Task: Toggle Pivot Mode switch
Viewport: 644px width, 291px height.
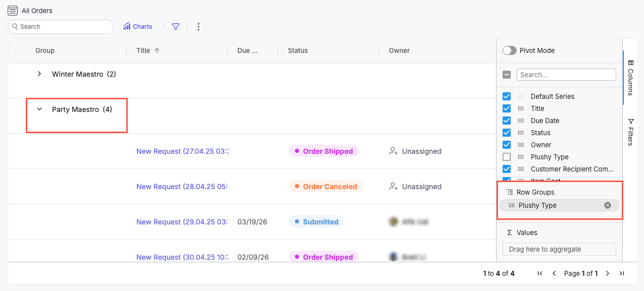Action: [x=510, y=50]
